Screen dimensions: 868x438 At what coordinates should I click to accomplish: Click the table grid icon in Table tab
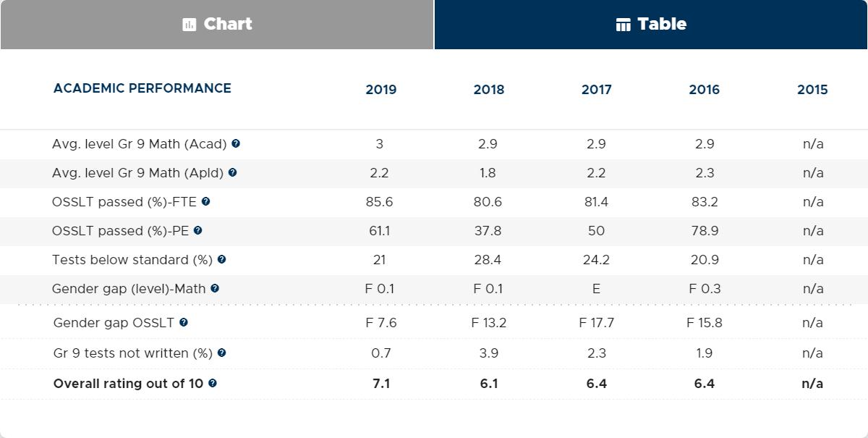623,25
